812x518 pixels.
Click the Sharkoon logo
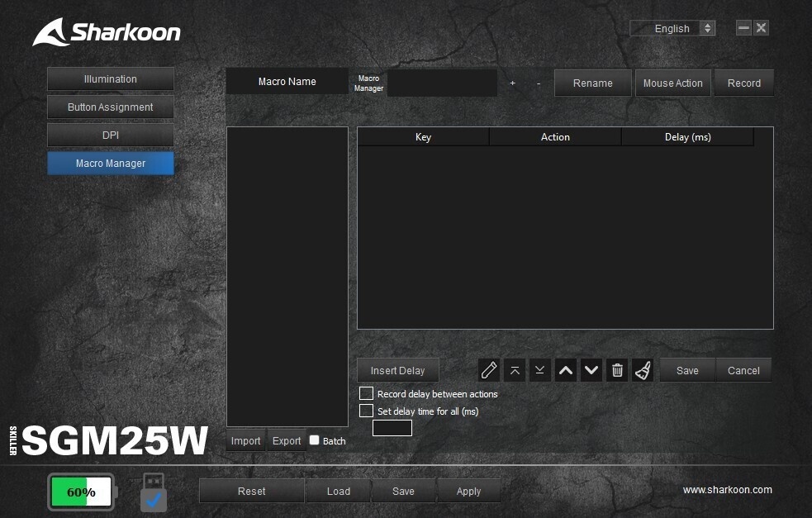[107, 32]
